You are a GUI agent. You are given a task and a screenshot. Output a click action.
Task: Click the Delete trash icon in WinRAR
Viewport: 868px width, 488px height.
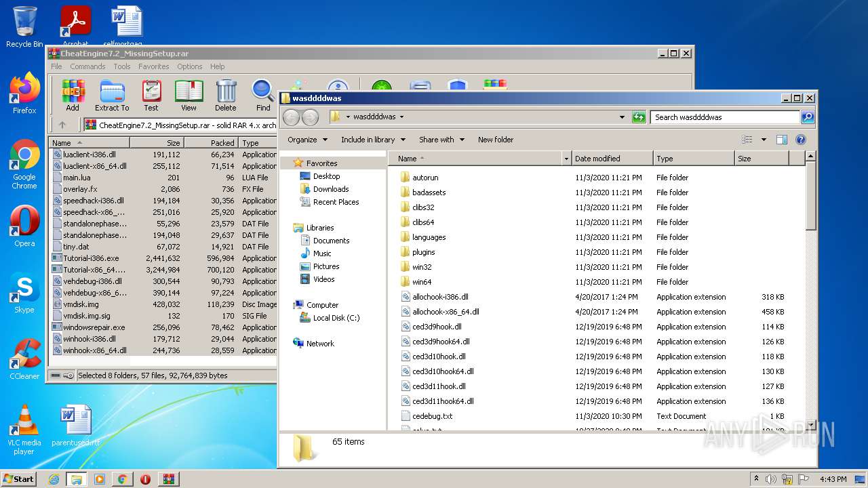pyautogui.click(x=226, y=95)
